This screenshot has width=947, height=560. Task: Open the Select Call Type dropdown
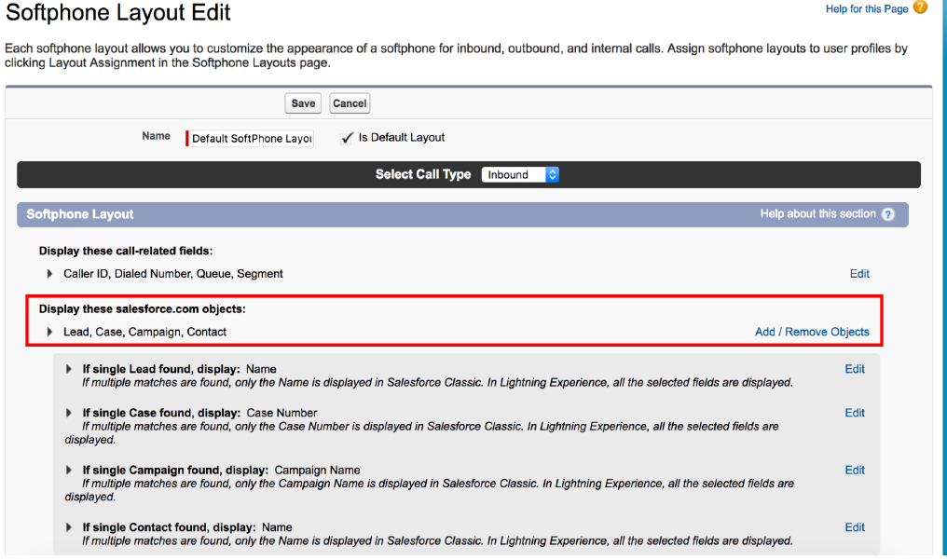click(x=519, y=174)
